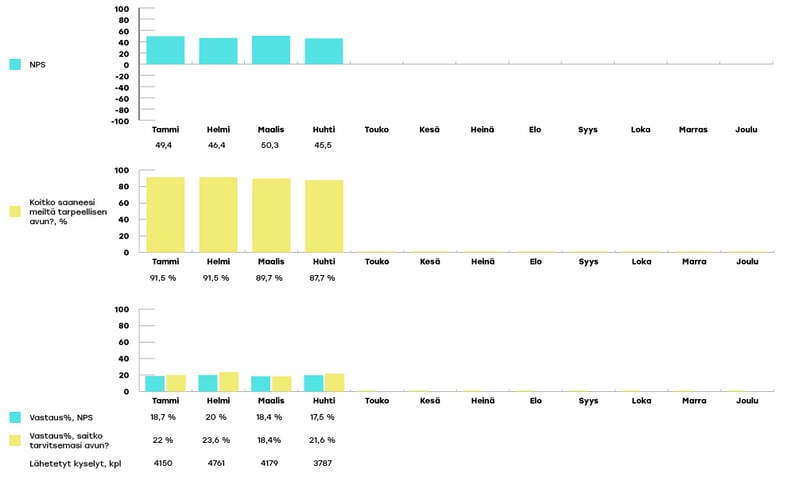This screenshot has height=477, width=795.
Task: Click the yellow legend swatch beside 'Koitko saaneesi'
Action: pos(15,212)
